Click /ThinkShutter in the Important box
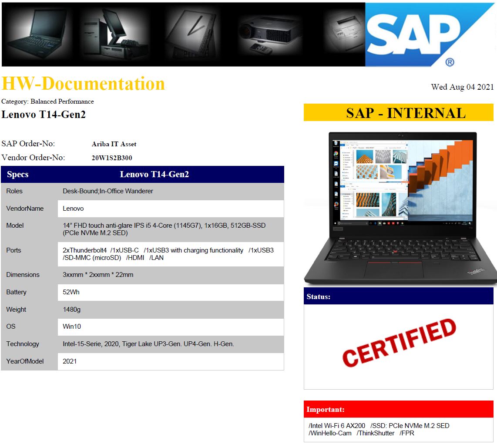Screen dimensions: 497x448 point(376,434)
